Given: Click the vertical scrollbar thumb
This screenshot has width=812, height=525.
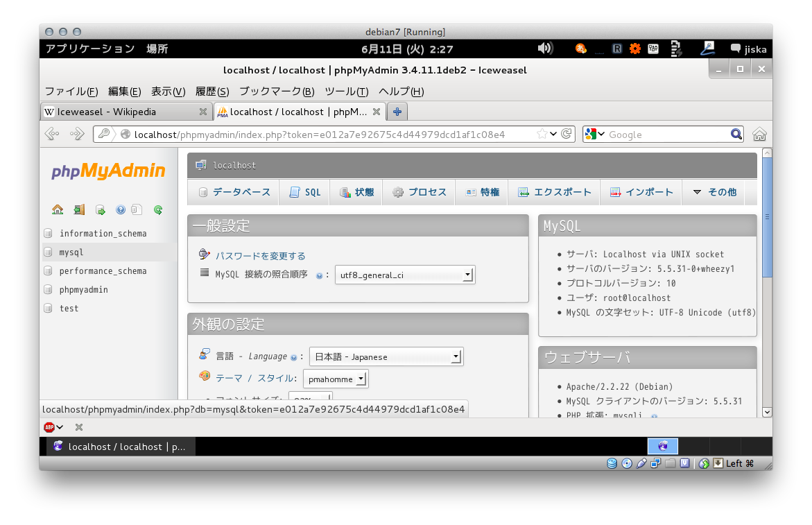Looking at the screenshot, I should point(767,216).
